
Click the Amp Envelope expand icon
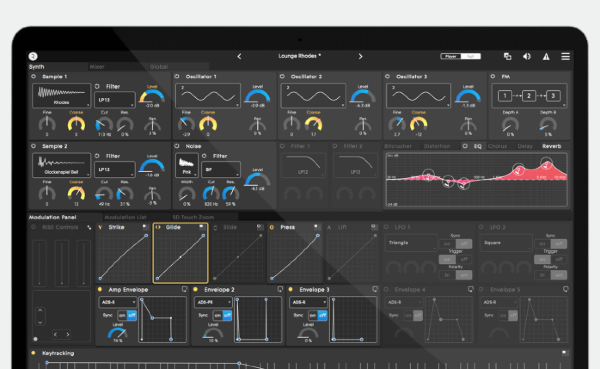(184, 289)
